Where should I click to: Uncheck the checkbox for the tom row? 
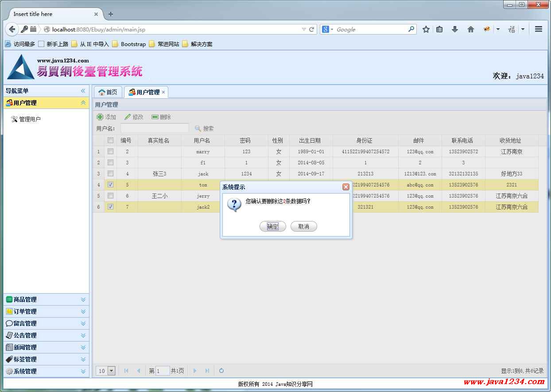tap(110, 185)
